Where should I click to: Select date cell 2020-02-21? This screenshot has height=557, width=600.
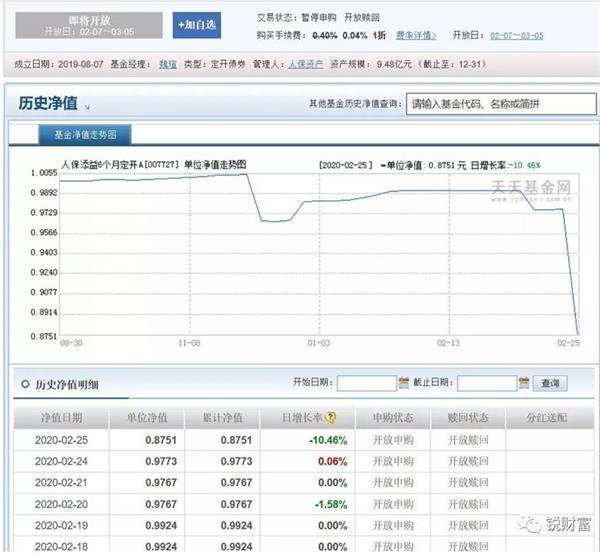61,483
